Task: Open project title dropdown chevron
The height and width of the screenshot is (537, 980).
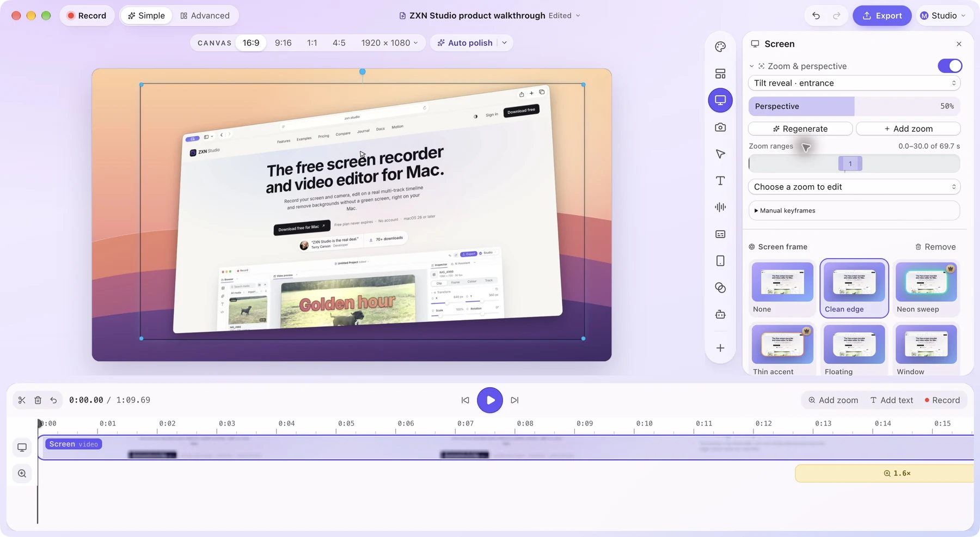Action: tap(578, 16)
